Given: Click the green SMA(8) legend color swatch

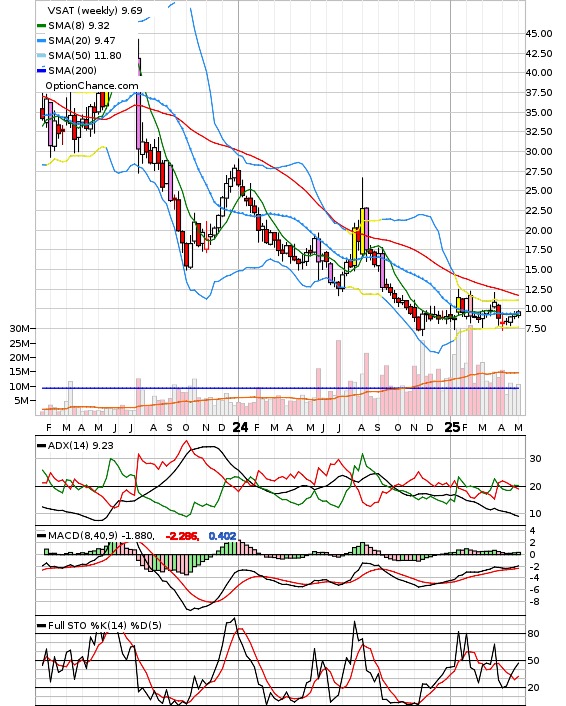Looking at the screenshot, I should pos(41,26).
